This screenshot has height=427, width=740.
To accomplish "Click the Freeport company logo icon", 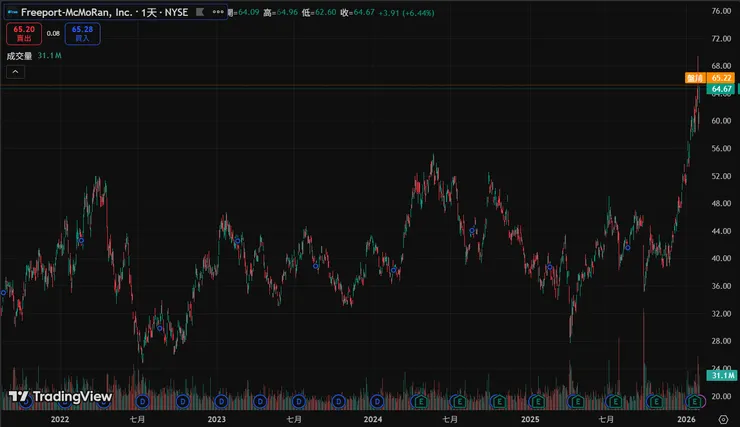I will coord(13,12).
